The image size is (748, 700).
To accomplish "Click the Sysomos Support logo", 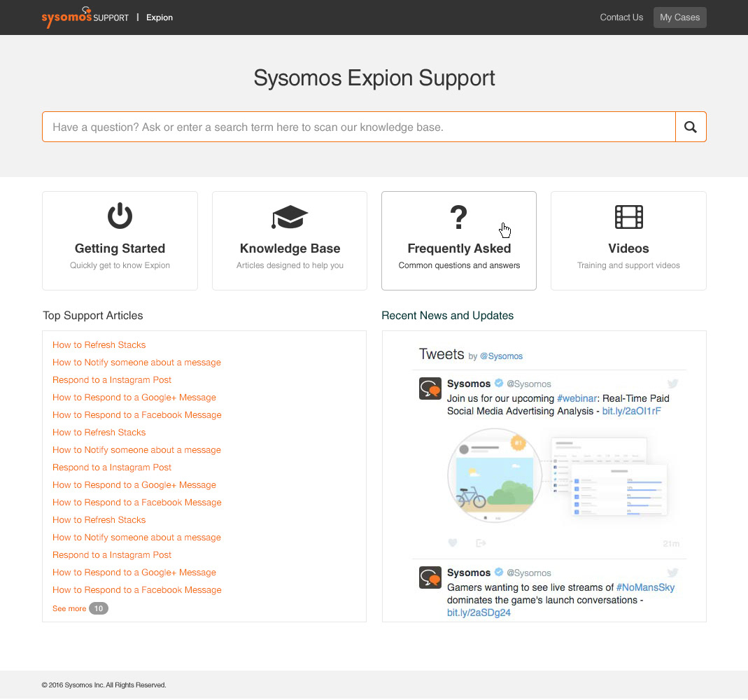I will (85, 17).
